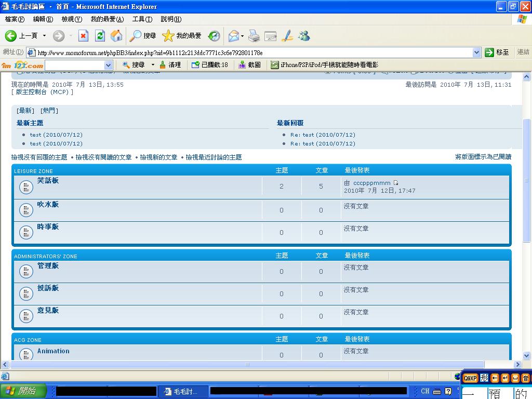This screenshot has height=399, width=532.
Task: Open the Search magnifier in IE toolbar
Action: 136,36
